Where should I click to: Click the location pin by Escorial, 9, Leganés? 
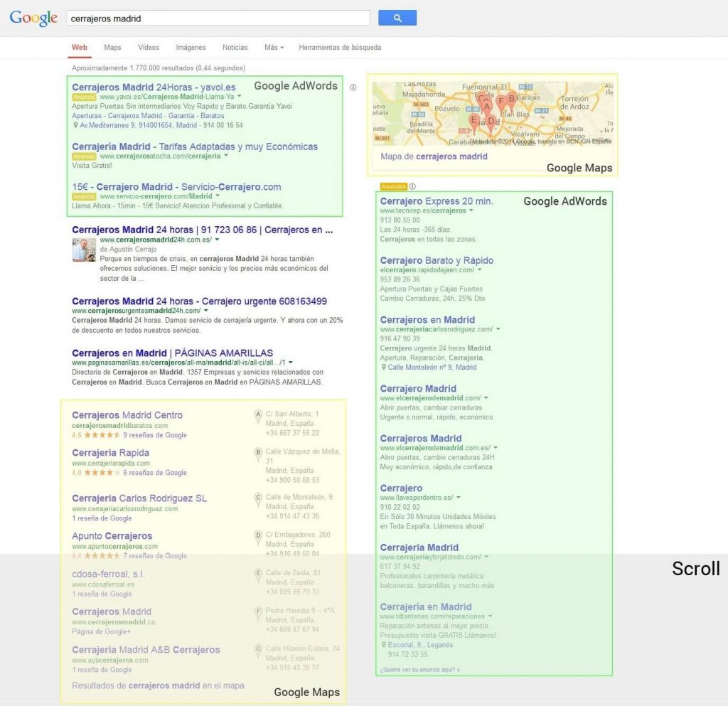[x=383, y=645]
